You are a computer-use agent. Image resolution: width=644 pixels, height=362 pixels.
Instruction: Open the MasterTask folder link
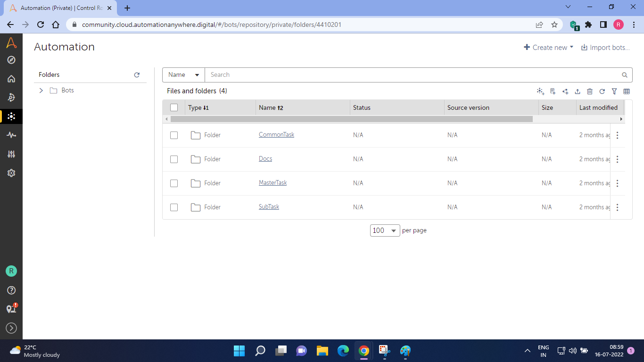[x=272, y=183]
